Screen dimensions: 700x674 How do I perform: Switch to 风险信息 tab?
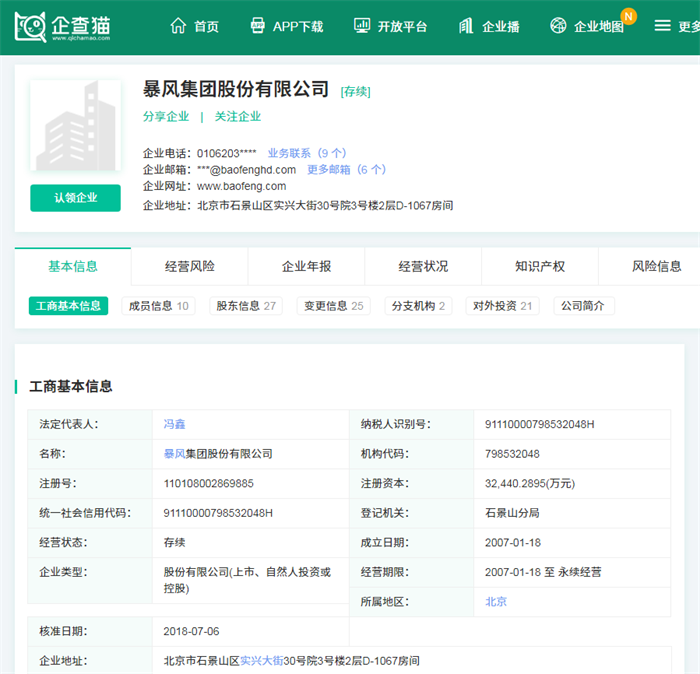click(656, 266)
